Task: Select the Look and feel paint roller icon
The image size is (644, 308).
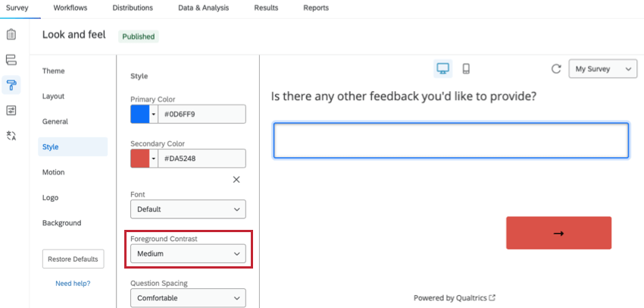Action: tap(11, 85)
